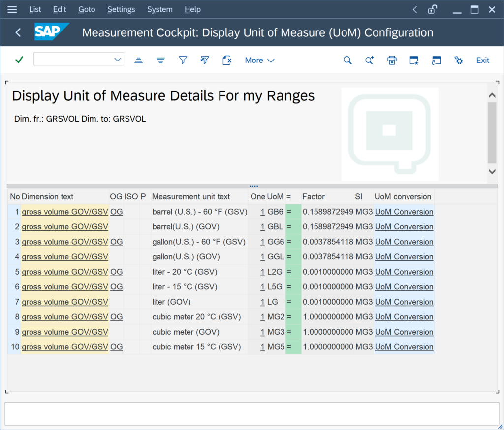This screenshot has height=430, width=504.
Task: Click the Sort Descending toolbar icon
Action: (161, 60)
